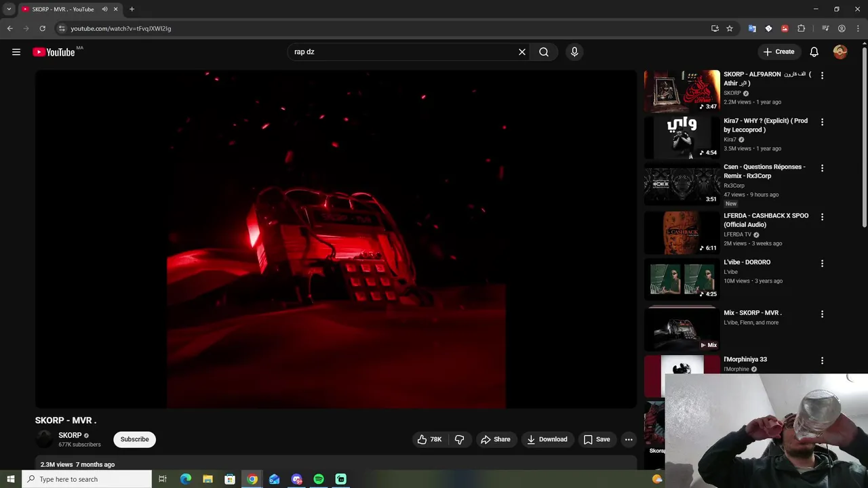Image resolution: width=868 pixels, height=488 pixels.
Task: Open LFERDA - CASHBACK X SPOO thumbnail
Action: (682, 232)
